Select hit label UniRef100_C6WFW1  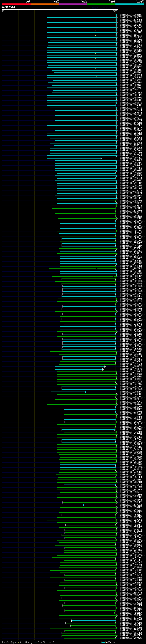tap(131, 429)
